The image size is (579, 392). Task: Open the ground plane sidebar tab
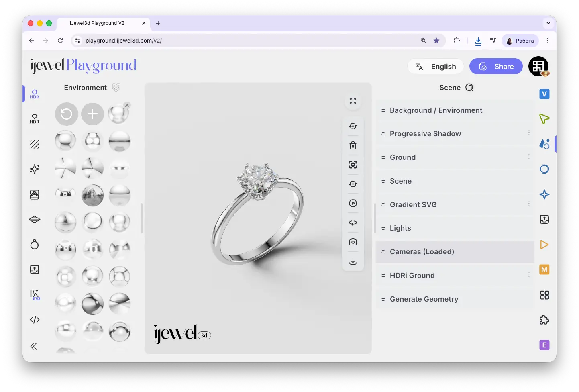pyautogui.click(x=35, y=219)
